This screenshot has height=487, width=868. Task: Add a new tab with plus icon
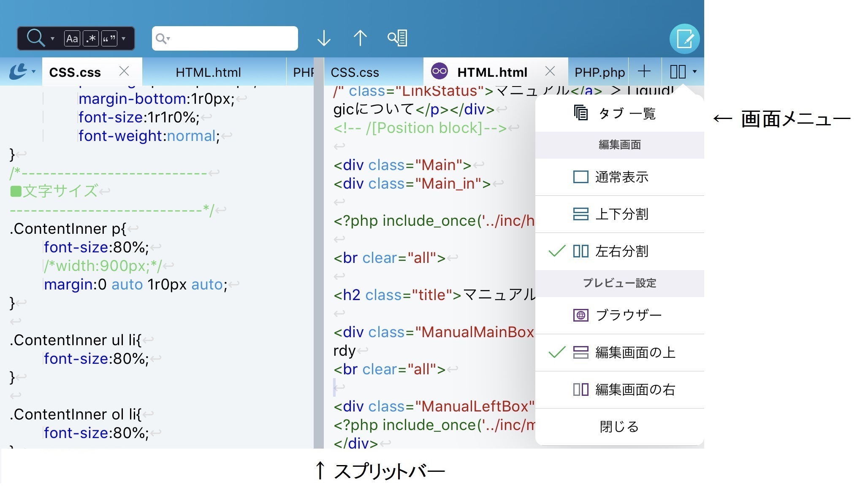point(644,71)
